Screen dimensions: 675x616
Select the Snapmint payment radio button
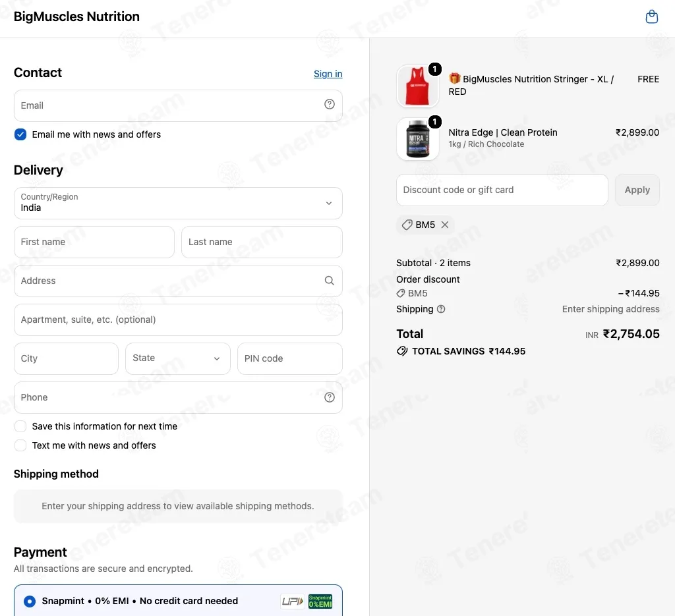[29, 601]
